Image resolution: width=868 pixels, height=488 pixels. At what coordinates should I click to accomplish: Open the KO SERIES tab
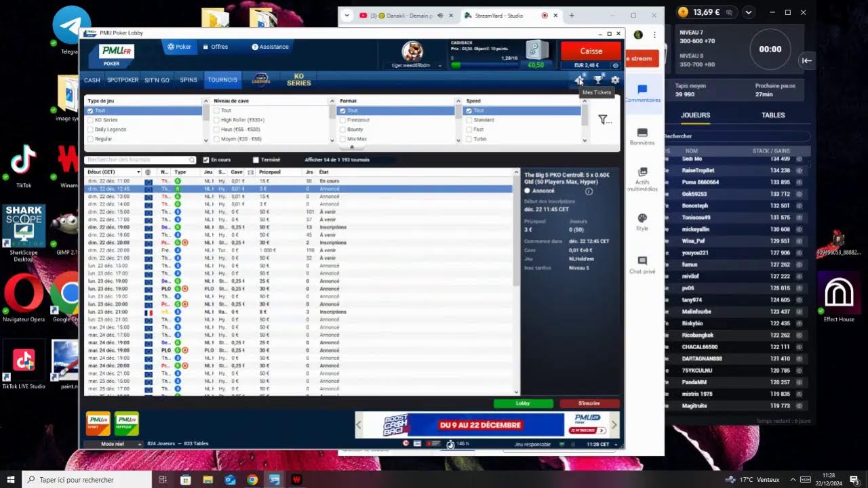pos(298,80)
